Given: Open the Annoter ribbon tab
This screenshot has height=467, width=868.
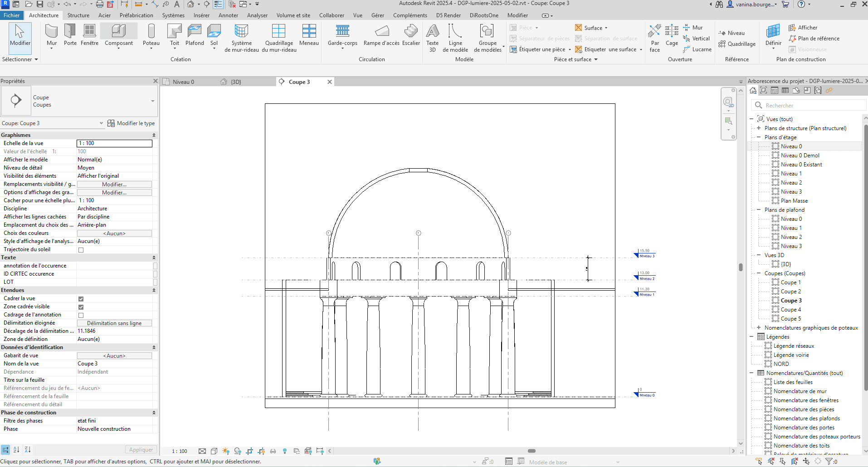Looking at the screenshot, I should click(228, 15).
